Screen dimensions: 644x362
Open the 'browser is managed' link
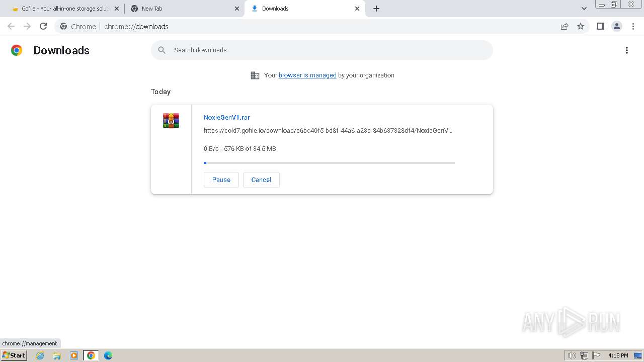point(307,75)
